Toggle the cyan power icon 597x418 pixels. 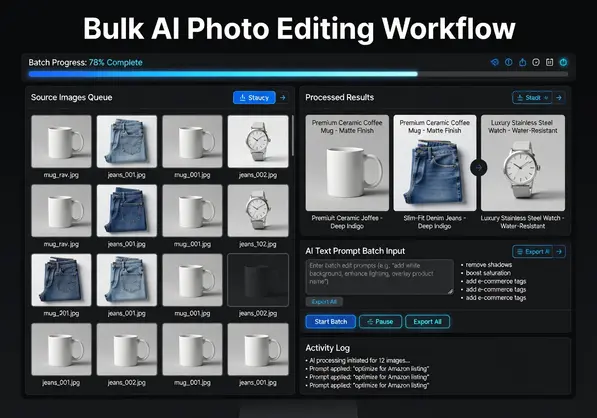coord(563,62)
